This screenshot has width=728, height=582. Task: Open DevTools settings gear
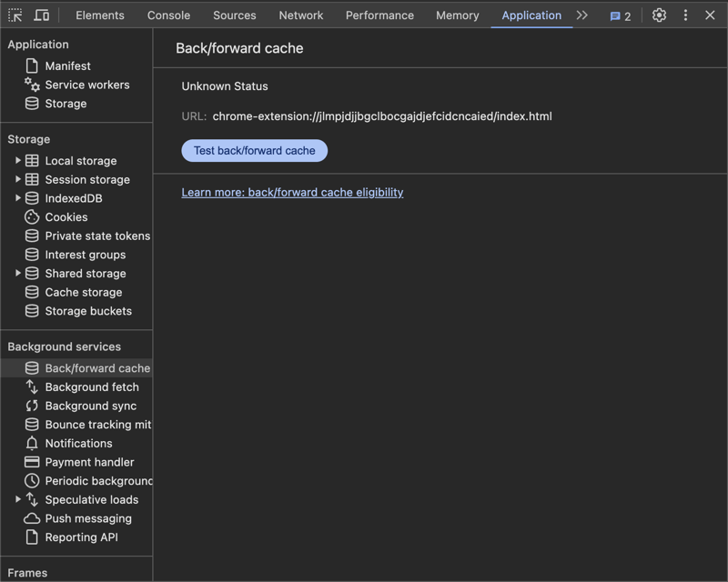tap(659, 15)
